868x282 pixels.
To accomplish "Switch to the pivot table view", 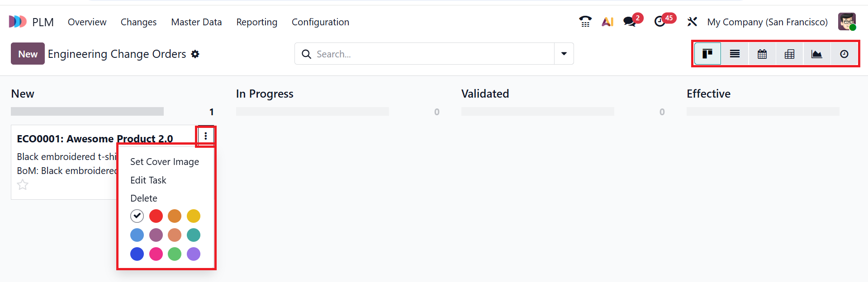I will point(789,54).
